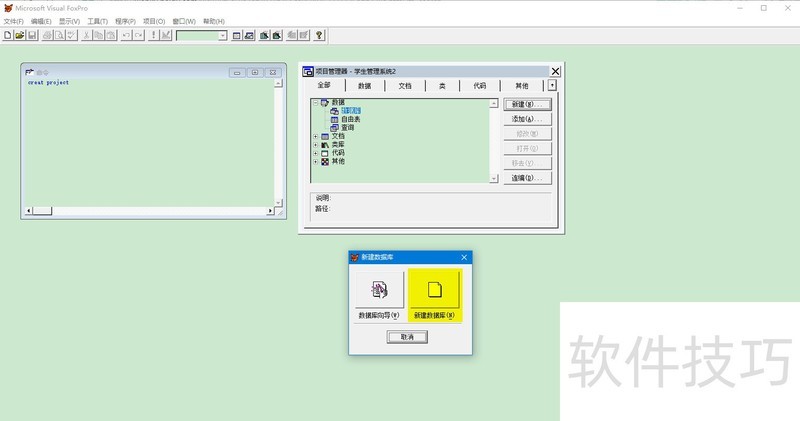Open the 程序(P) menu

tap(126, 21)
